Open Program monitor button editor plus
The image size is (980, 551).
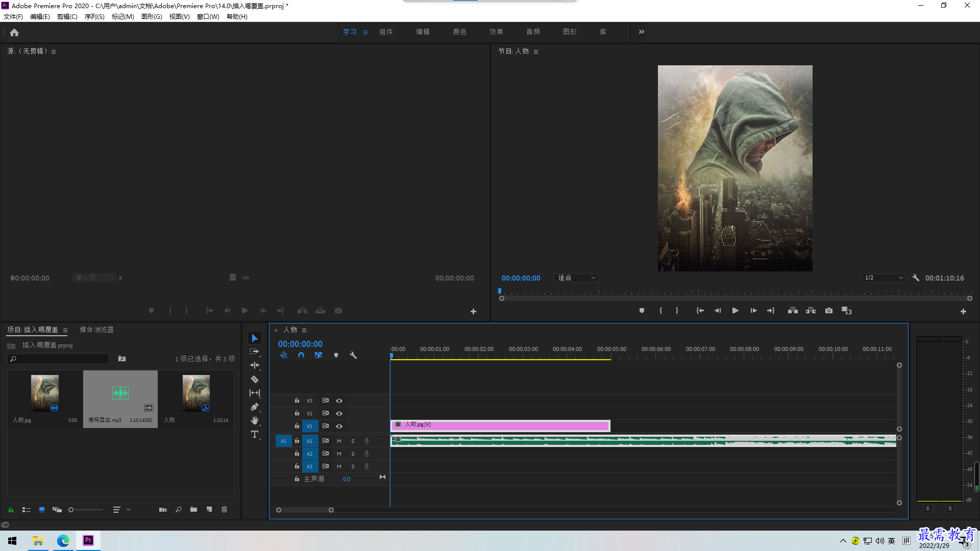point(963,311)
